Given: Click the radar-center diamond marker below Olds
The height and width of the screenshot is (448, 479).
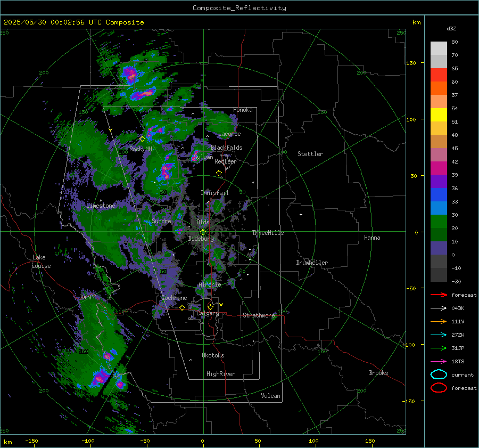Looking at the screenshot, I should [203, 232].
